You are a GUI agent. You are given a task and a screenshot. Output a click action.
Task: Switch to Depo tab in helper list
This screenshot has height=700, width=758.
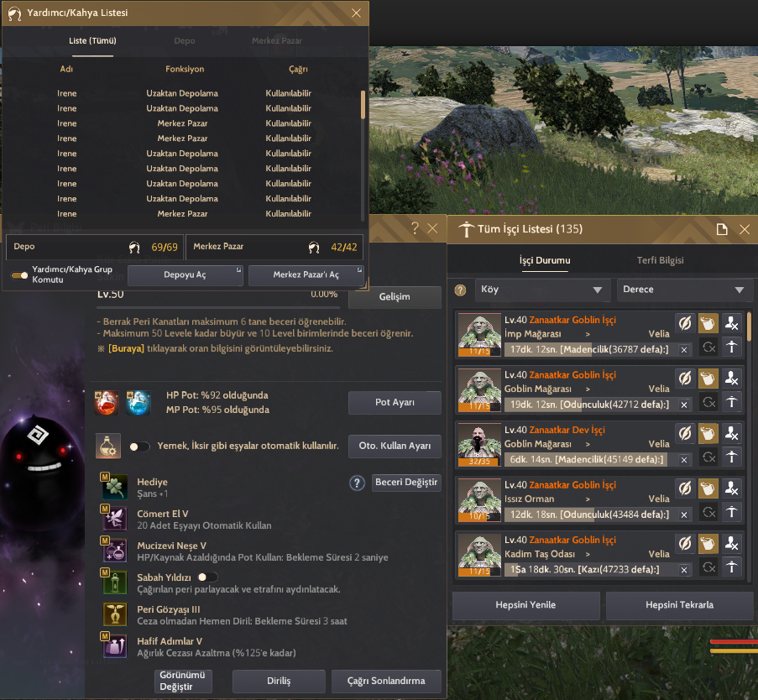[x=185, y=40]
